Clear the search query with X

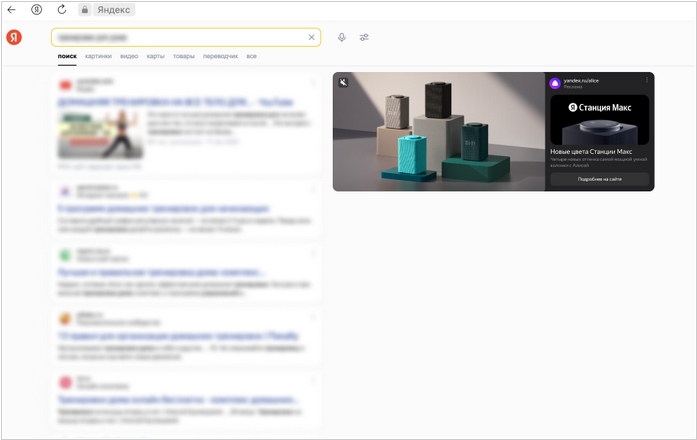coord(312,37)
